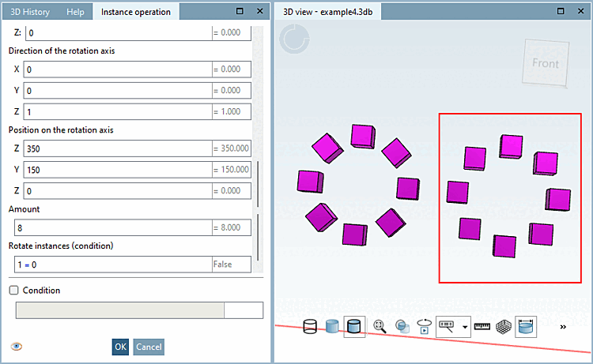Click the Amount field containing 8
Screen dimensions: 593x364
(x=113, y=227)
